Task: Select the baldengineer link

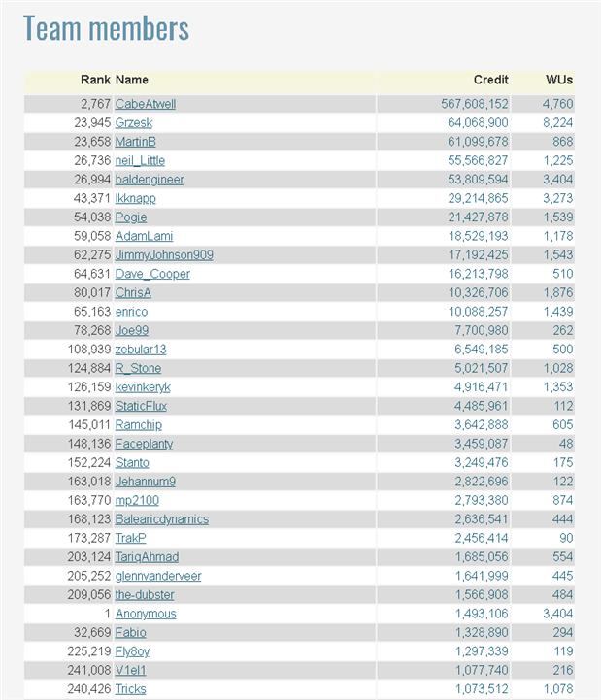Action: click(150, 180)
